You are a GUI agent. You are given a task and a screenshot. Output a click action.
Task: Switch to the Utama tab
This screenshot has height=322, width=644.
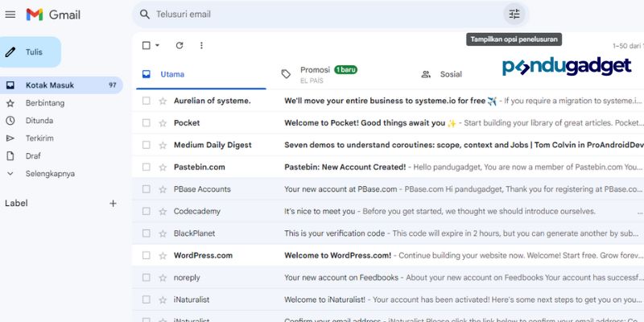pyautogui.click(x=200, y=74)
